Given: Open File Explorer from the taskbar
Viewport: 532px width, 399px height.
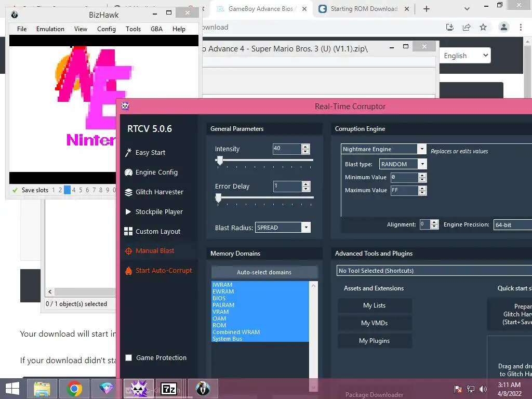Looking at the screenshot, I should click(42, 389).
